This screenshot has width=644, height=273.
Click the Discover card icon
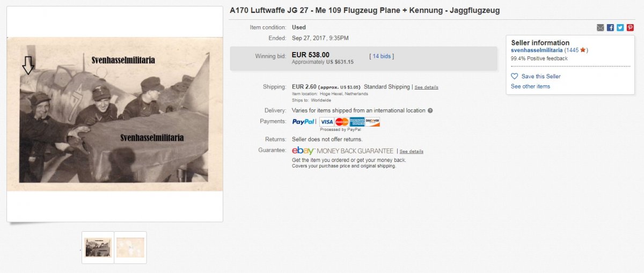pos(372,122)
